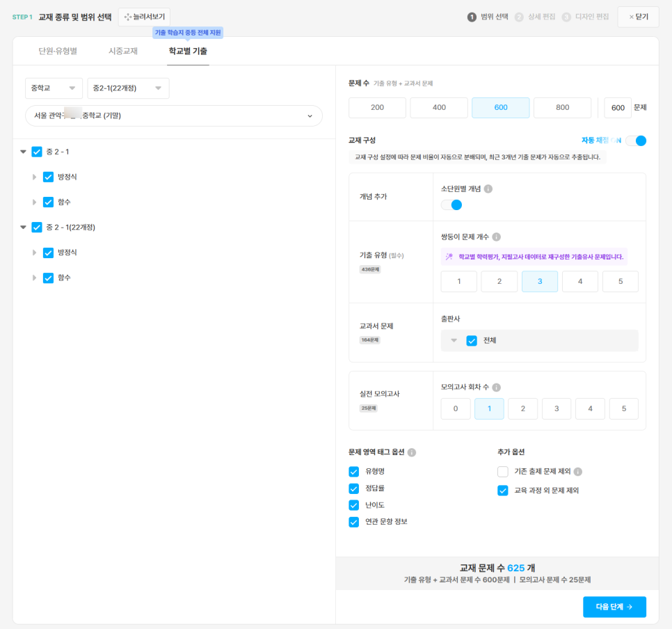
Task: Expand the 출판사 전체 list arrow
Action: (x=454, y=340)
